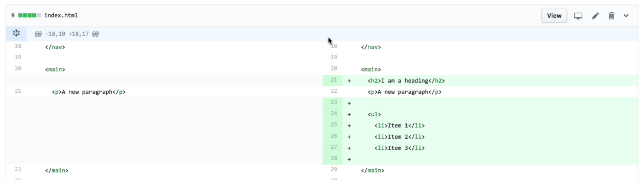The height and width of the screenshot is (180, 644).
Task: Delete file using the trash icon
Action: pos(611,16)
